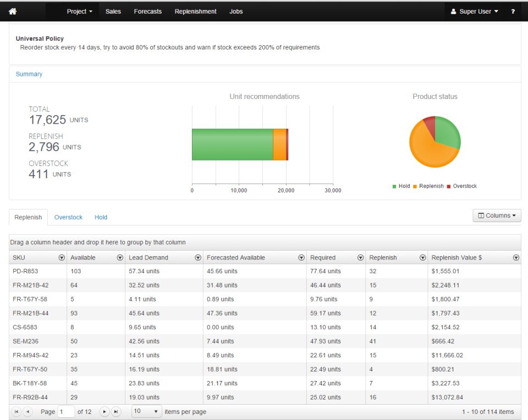Viewport: 528px width, 420px height.
Task: Jump to last page arrow
Action: click(116, 412)
